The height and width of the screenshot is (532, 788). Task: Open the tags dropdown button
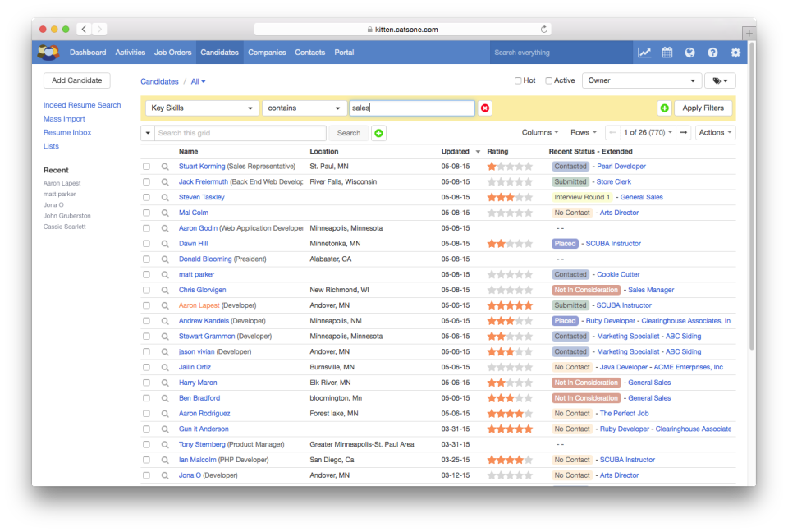[720, 80]
